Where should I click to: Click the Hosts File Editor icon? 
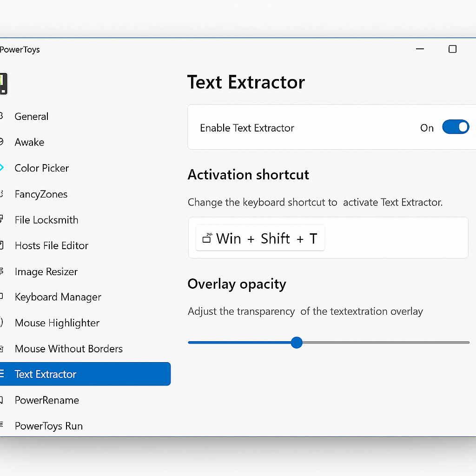(2, 245)
